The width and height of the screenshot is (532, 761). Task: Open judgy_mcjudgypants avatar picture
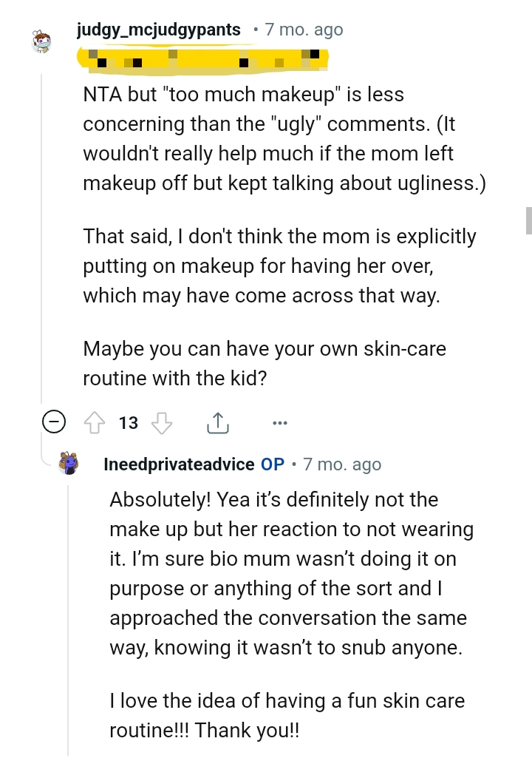[x=43, y=41]
